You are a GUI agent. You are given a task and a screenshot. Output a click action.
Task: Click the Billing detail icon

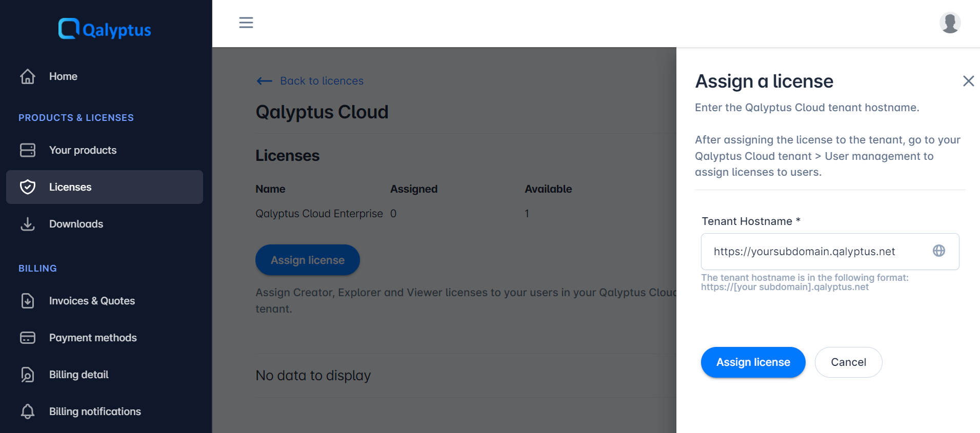28,375
